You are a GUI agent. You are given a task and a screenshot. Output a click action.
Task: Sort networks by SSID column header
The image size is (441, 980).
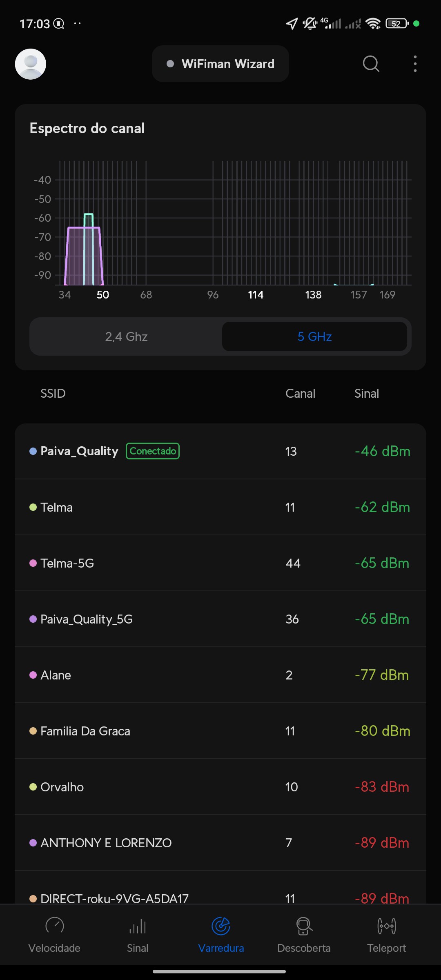[x=53, y=394]
